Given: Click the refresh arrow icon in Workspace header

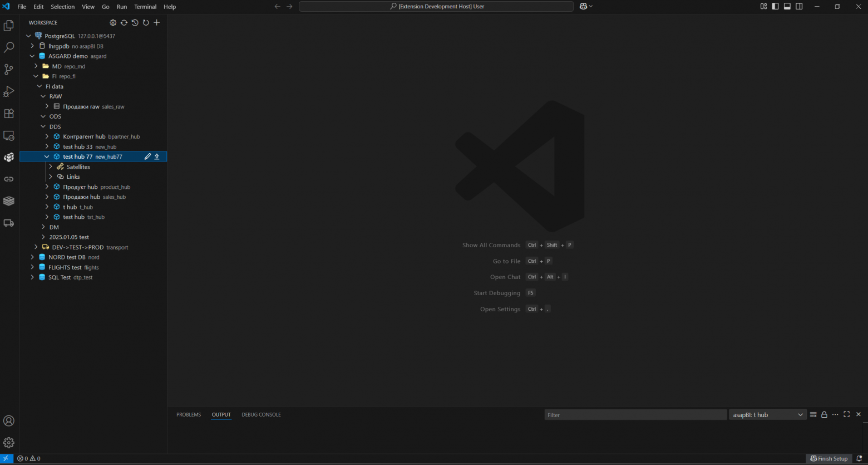Looking at the screenshot, I should 146,23.
